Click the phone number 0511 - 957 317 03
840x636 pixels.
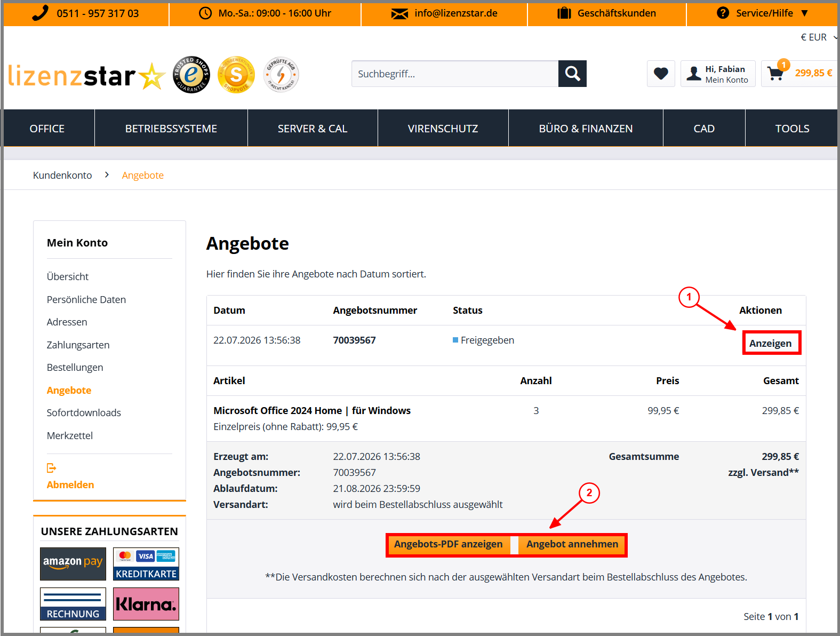coord(98,13)
